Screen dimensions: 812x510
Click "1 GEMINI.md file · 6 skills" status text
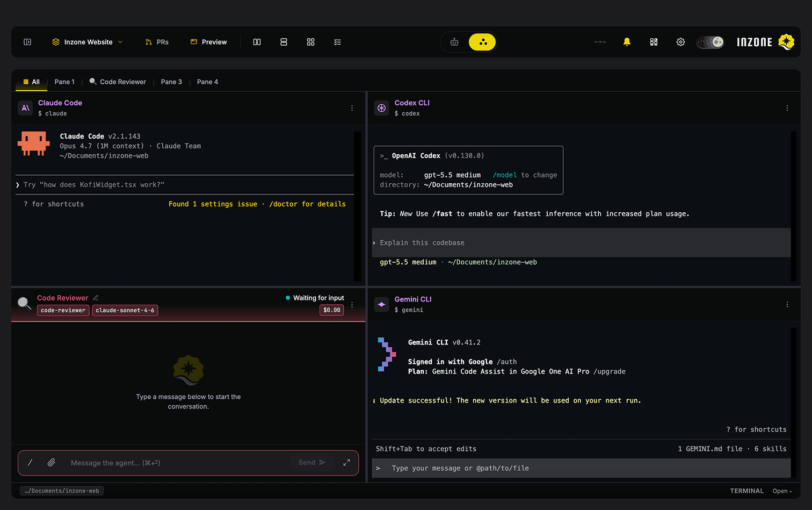point(732,449)
